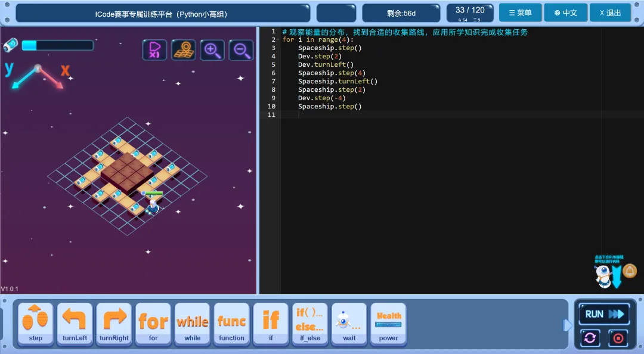The image size is (644, 354).
Task: Insert an if statement block
Action: [x=271, y=324]
